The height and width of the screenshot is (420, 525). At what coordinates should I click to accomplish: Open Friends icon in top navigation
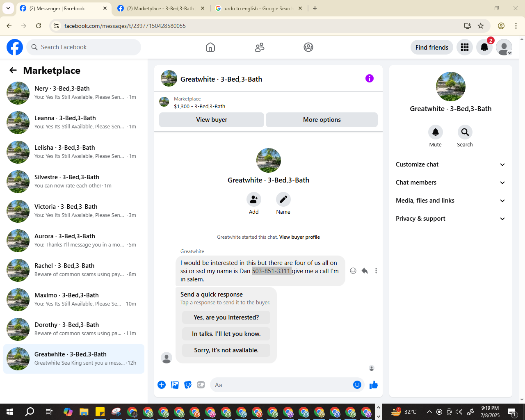(260, 47)
